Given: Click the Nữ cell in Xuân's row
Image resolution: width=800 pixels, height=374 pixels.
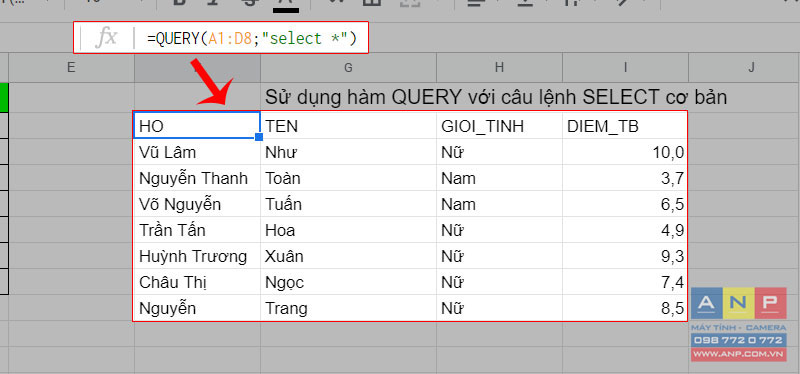Looking at the screenshot, I should coord(499,256).
